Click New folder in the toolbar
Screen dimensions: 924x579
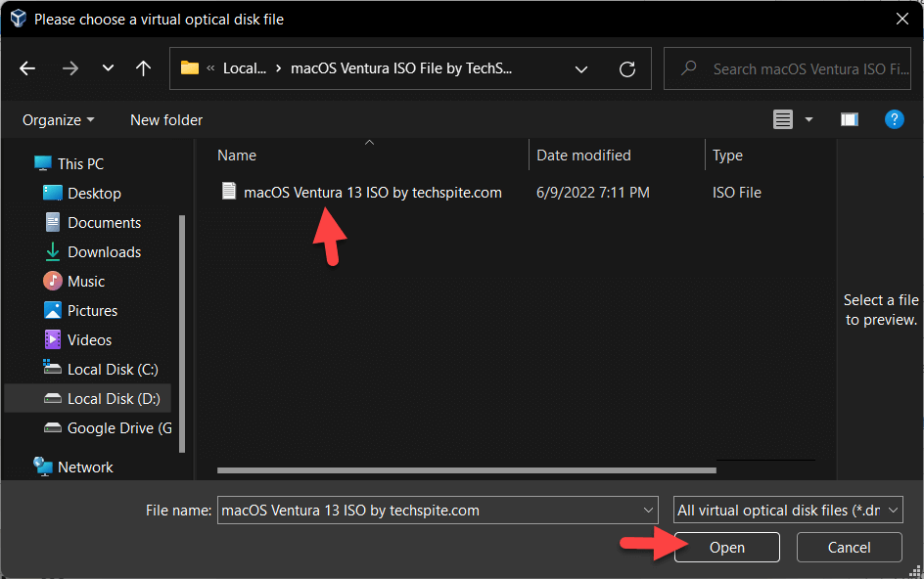pos(166,119)
